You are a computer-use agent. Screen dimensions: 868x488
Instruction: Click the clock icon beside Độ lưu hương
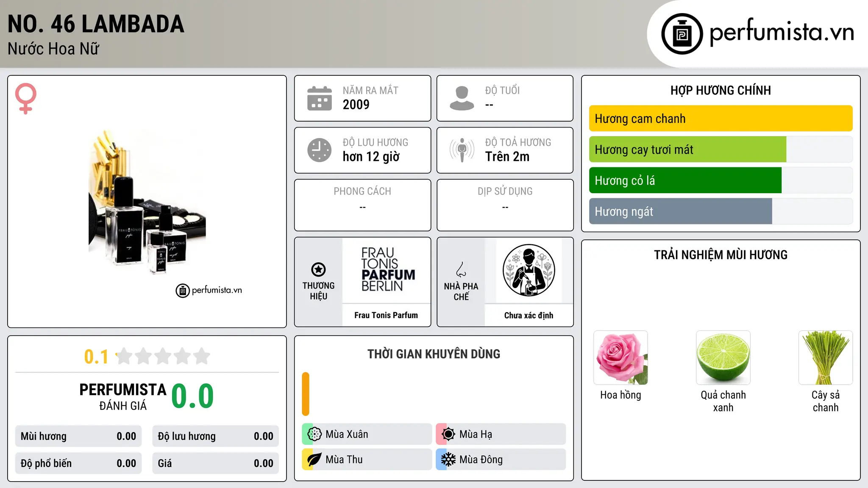[320, 150]
